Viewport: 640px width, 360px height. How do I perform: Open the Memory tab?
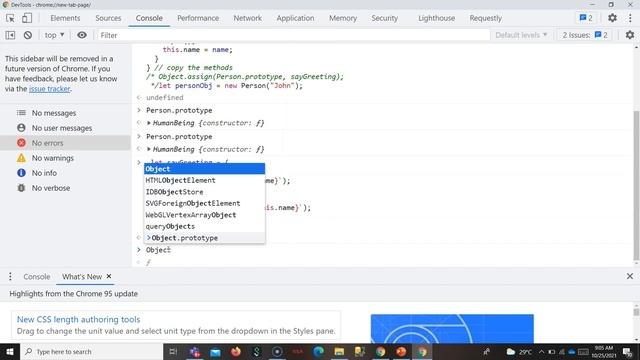tap(343, 18)
